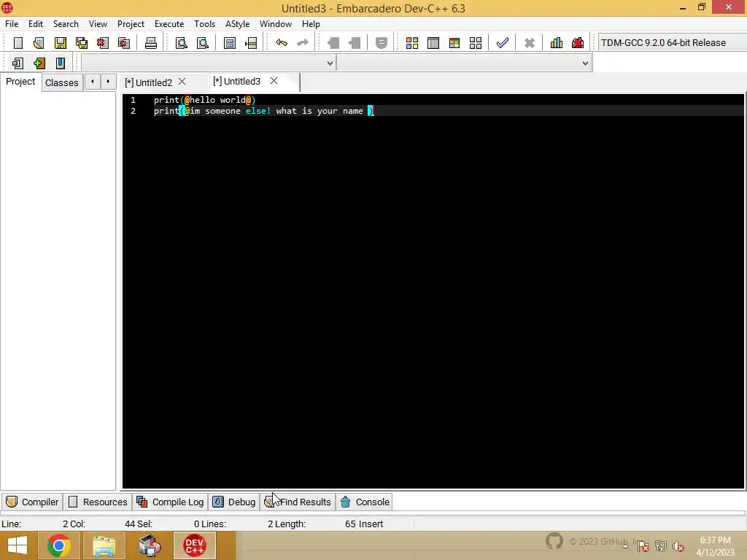The height and width of the screenshot is (560, 747).
Task: Click the Profile Analysis bar chart icon
Action: (557, 43)
